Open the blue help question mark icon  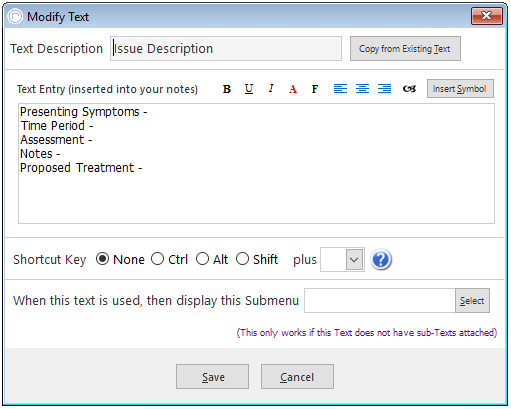(x=381, y=260)
